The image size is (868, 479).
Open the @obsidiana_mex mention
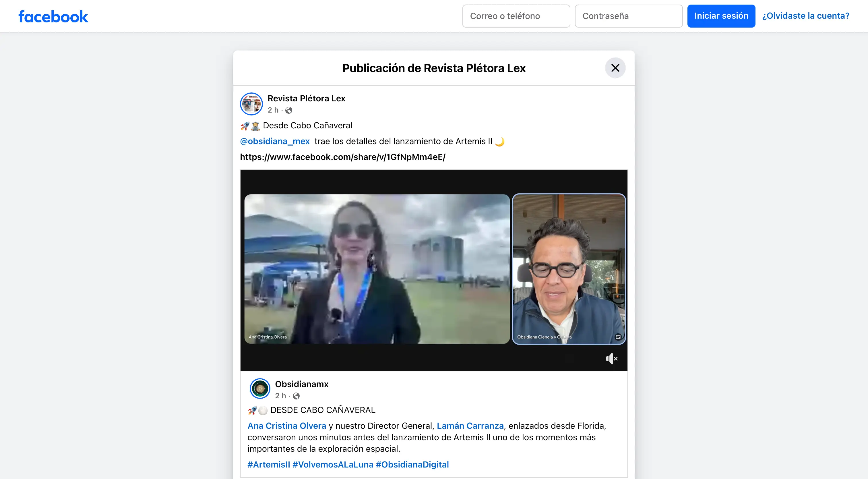tap(275, 141)
